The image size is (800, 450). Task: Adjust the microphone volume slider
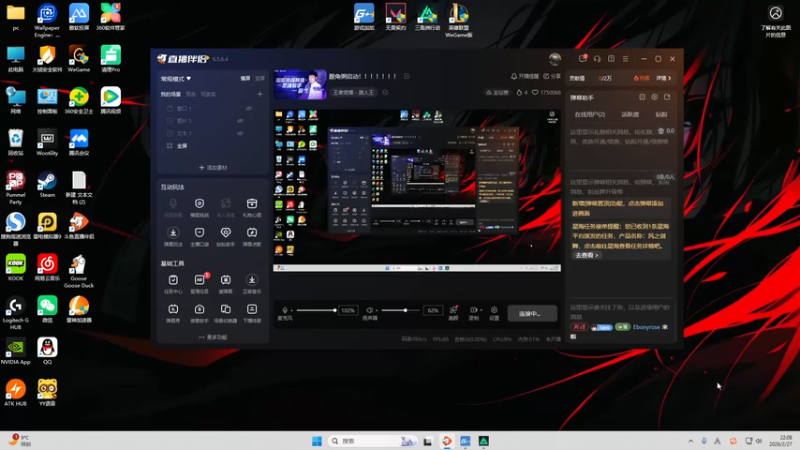315,310
